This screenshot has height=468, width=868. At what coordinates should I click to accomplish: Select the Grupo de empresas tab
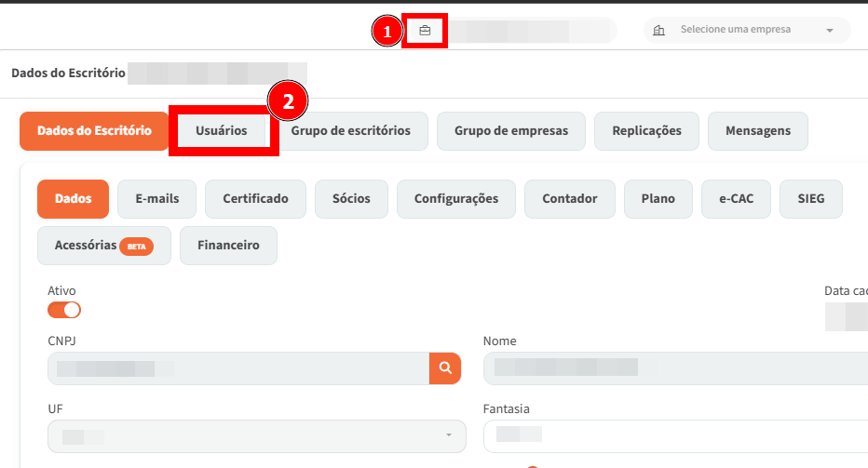[x=510, y=131]
